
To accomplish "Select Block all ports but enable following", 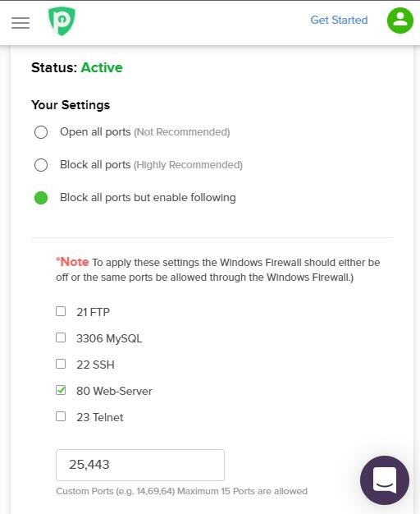I will [x=41, y=198].
